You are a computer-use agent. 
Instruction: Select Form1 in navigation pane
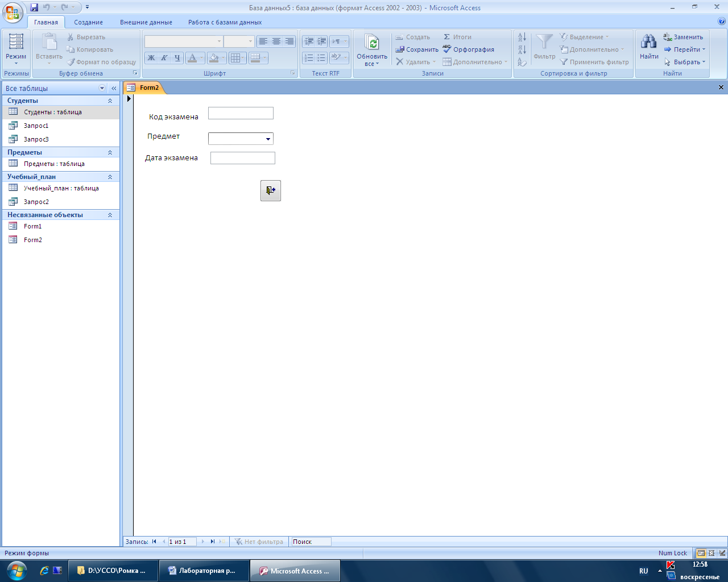tap(61, 226)
